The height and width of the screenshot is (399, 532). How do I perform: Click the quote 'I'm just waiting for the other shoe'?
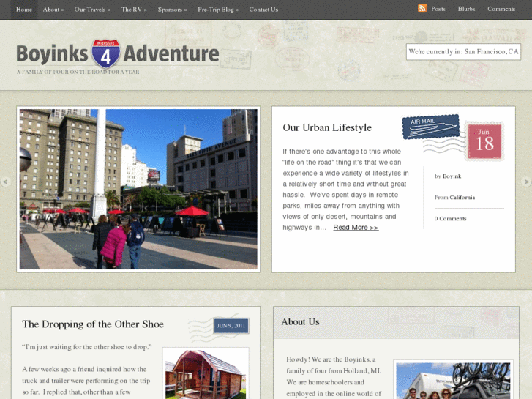click(87, 347)
